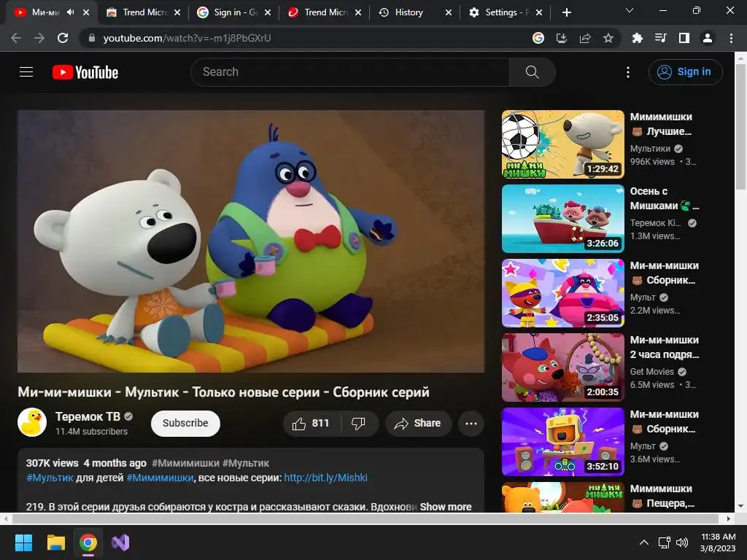This screenshot has height=560, width=747.
Task: Open Chrome extensions puzzle icon
Action: coord(637,38)
